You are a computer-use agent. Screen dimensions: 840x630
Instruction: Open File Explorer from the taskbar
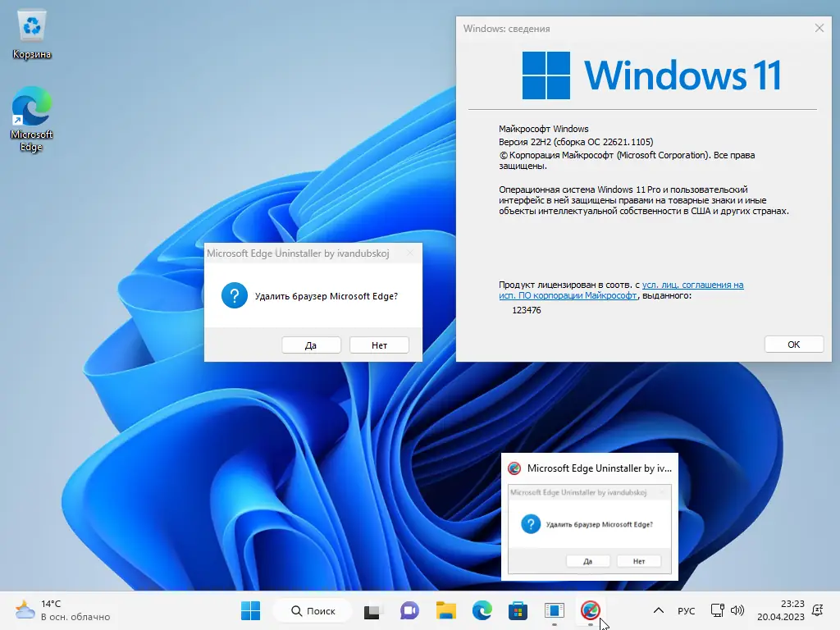tap(445, 610)
